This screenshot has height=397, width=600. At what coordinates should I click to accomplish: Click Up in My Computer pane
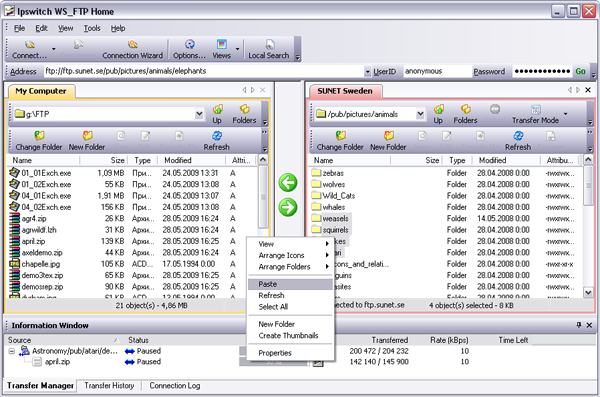click(217, 114)
